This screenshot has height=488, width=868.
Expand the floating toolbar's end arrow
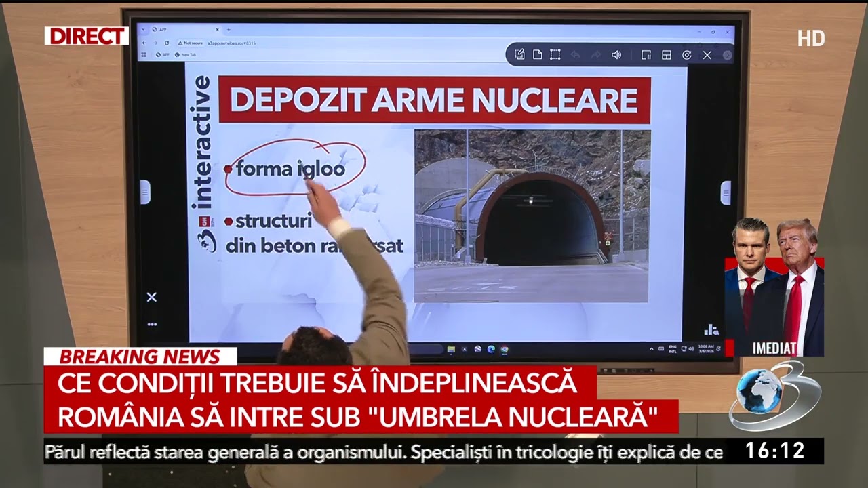(x=727, y=55)
